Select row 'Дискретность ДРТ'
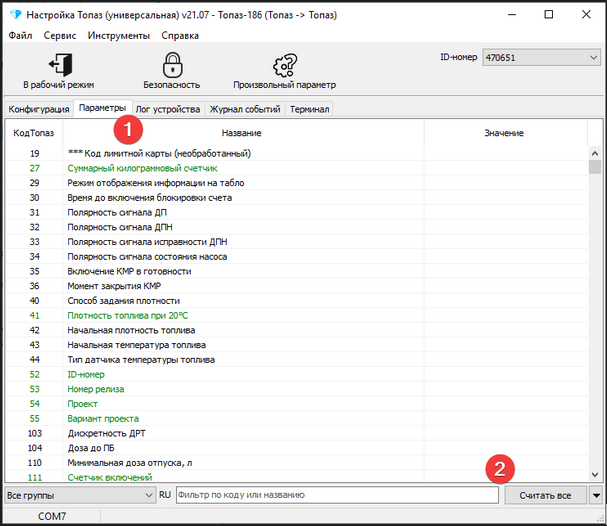This screenshot has width=607, height=526. click(297, 433)
